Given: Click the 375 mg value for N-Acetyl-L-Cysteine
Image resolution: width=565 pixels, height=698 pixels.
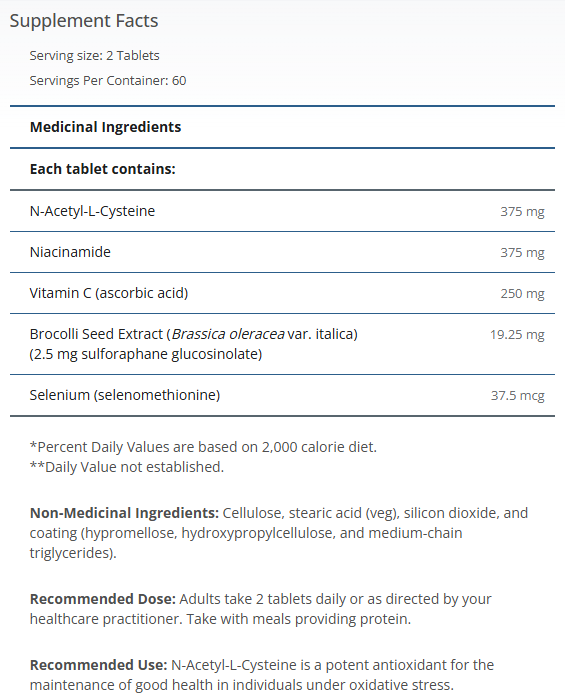Looking at the screenshot, I should [x=522, y=211].
